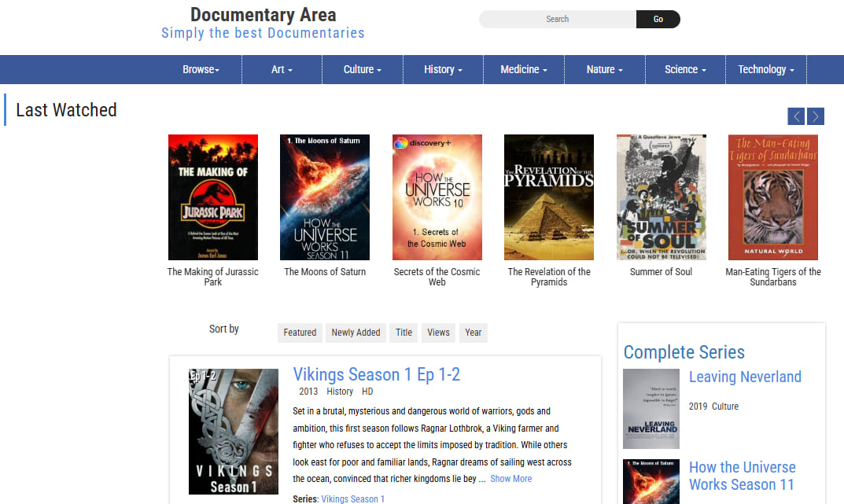Expand the Art category menu
The width and height of the screenshot is (844, 504).
coord(282,69)
